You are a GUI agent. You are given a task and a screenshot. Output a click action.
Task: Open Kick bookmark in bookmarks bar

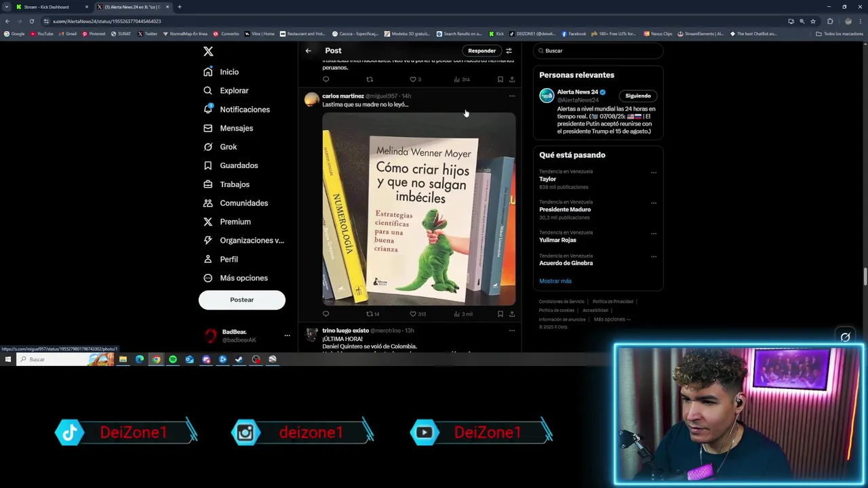point(496,34)
